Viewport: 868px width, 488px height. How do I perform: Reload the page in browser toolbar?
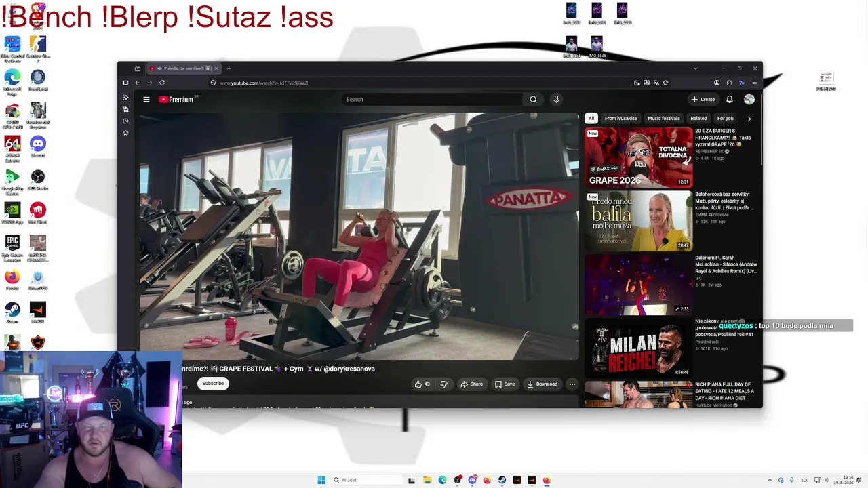162,83
